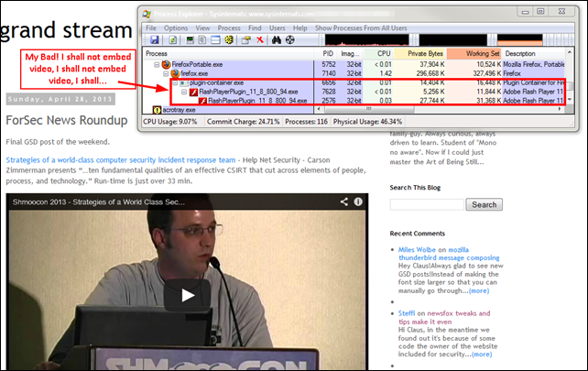
Task: Click the Shmoocon 2013 video title text
Action: (x=99, y=202)
